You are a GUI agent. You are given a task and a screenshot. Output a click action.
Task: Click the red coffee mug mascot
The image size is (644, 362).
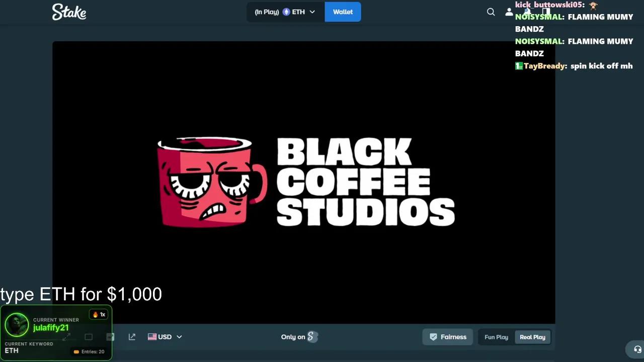point(212,182)
